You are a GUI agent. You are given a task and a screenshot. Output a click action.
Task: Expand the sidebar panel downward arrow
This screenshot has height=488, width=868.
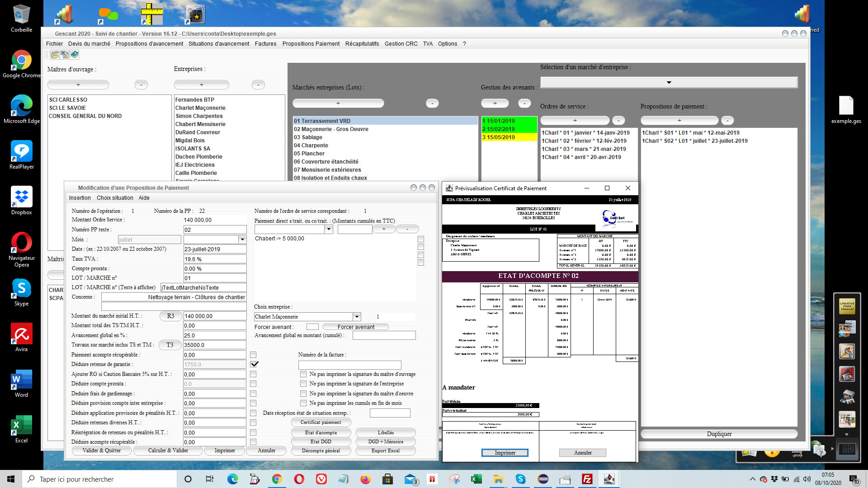click(847, 434)
